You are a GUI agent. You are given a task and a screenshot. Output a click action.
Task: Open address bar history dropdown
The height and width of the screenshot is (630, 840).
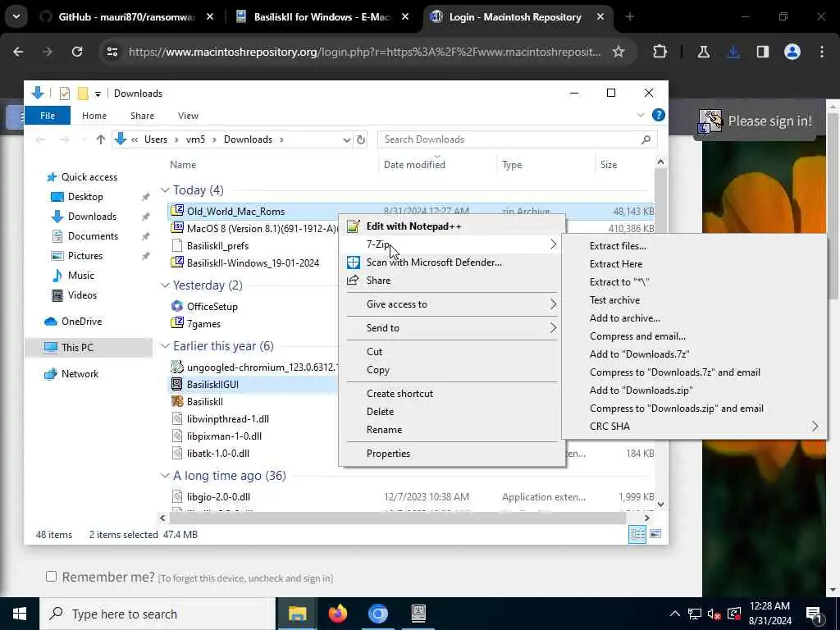tap(347, 139)
